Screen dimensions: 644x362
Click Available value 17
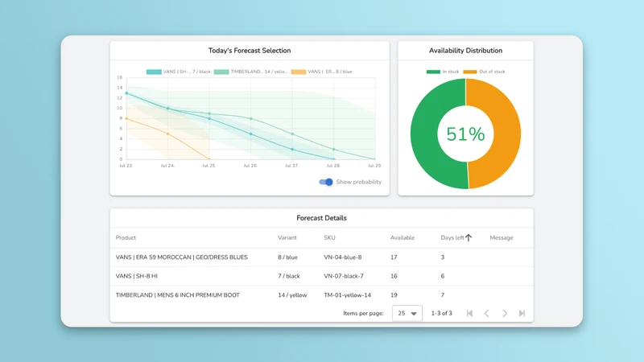(394, 257)
